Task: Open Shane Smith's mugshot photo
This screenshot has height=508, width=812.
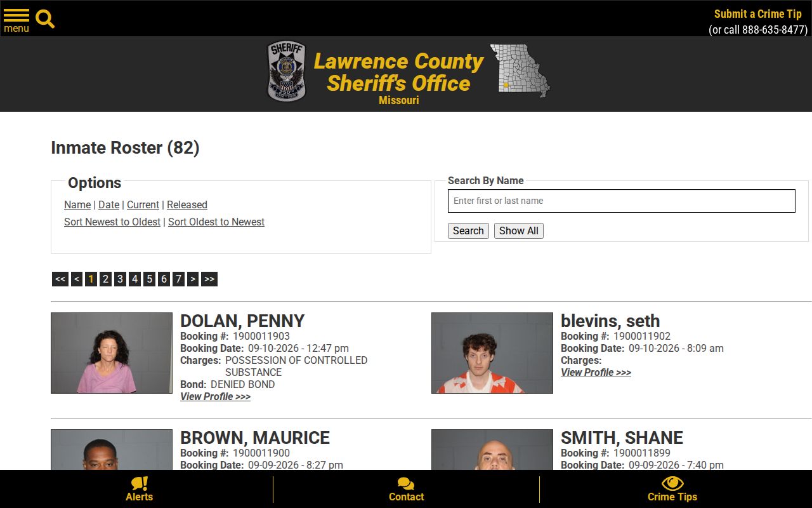Action: 492,450
